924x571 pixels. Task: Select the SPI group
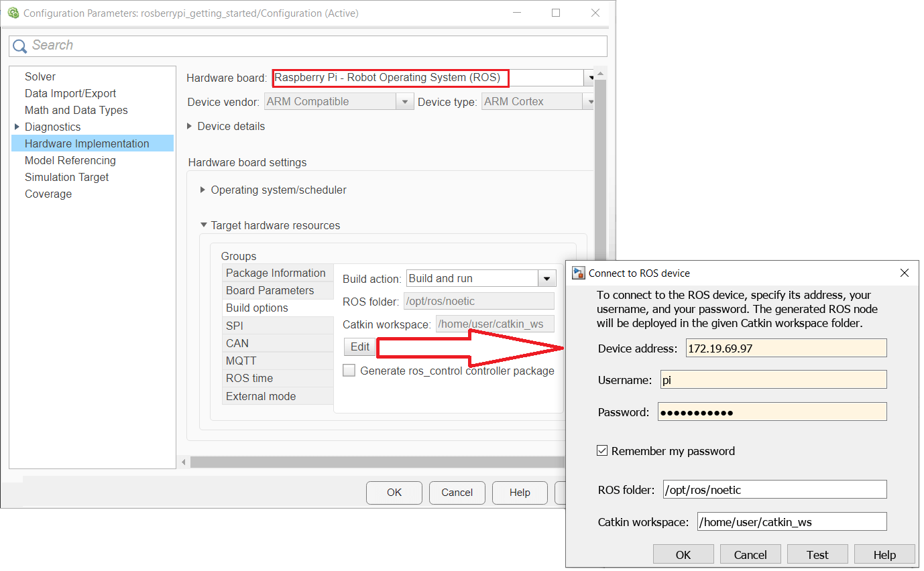[278, 326]
